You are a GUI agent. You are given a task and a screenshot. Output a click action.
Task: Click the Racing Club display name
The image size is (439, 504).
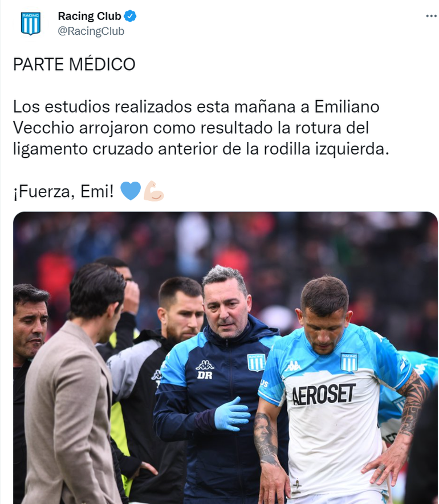(x=89, y=16)
